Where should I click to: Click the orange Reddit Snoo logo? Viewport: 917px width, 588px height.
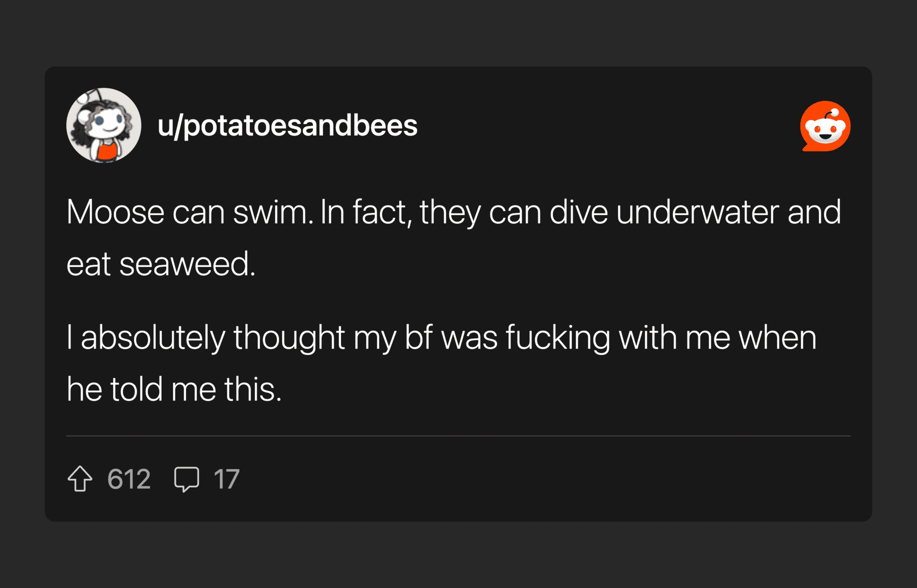tap(825, 126)
